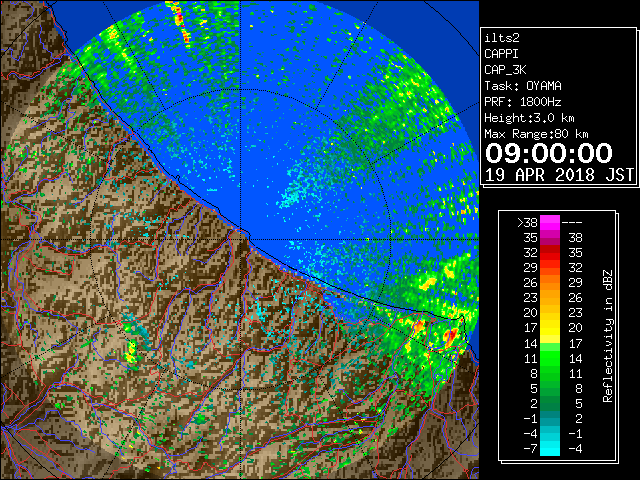Pick the magenta top swatch of color bar

(550, 223)
